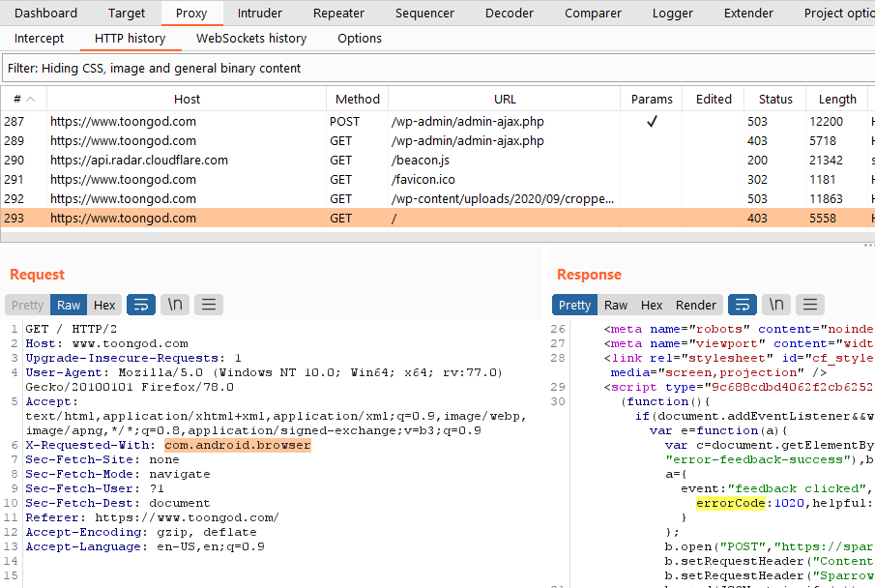Open the Comparer tab

(x=593, y=13)
